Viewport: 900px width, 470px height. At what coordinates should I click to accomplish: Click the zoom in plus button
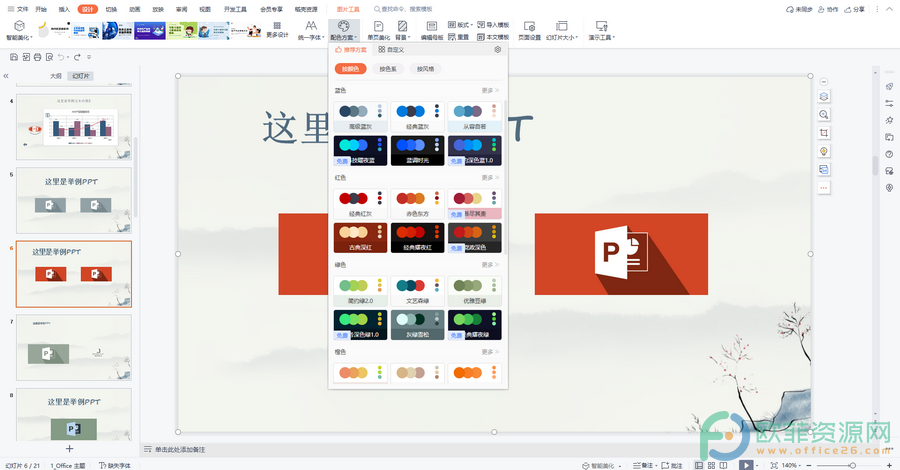889,465
